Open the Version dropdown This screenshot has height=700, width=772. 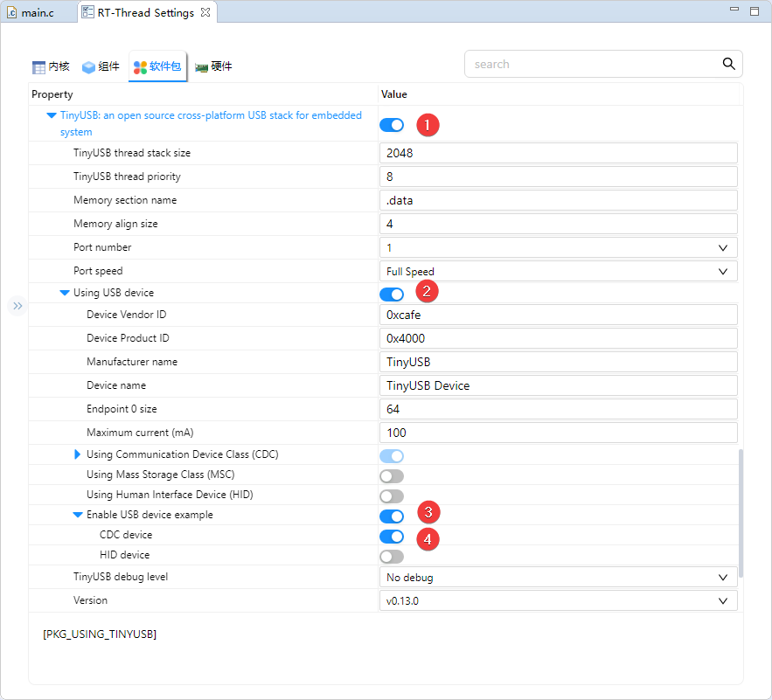(559, 600)
